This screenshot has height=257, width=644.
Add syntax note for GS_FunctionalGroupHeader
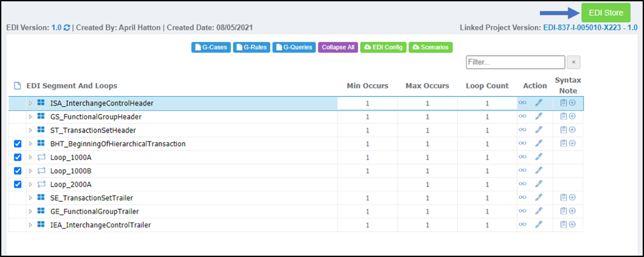click(x=572, y=117)
